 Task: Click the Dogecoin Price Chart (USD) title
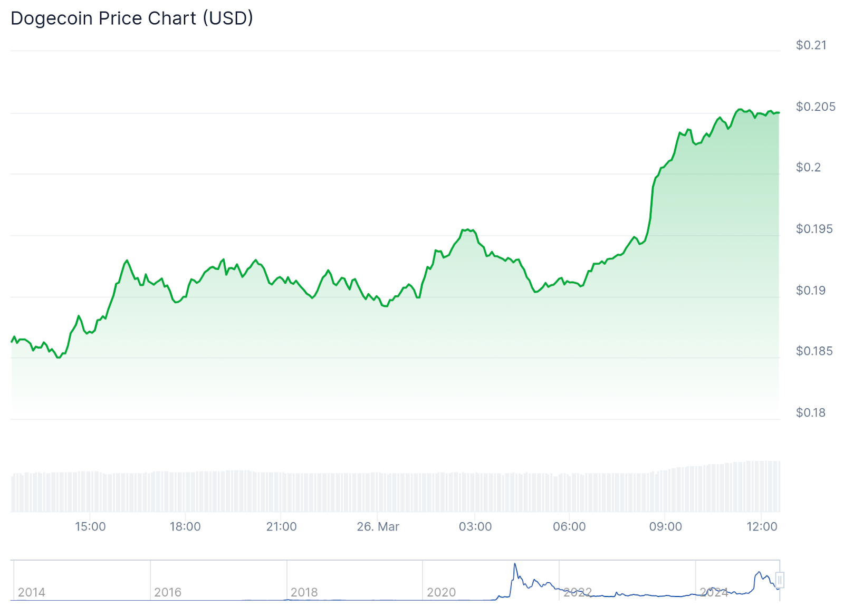(132, 18)
